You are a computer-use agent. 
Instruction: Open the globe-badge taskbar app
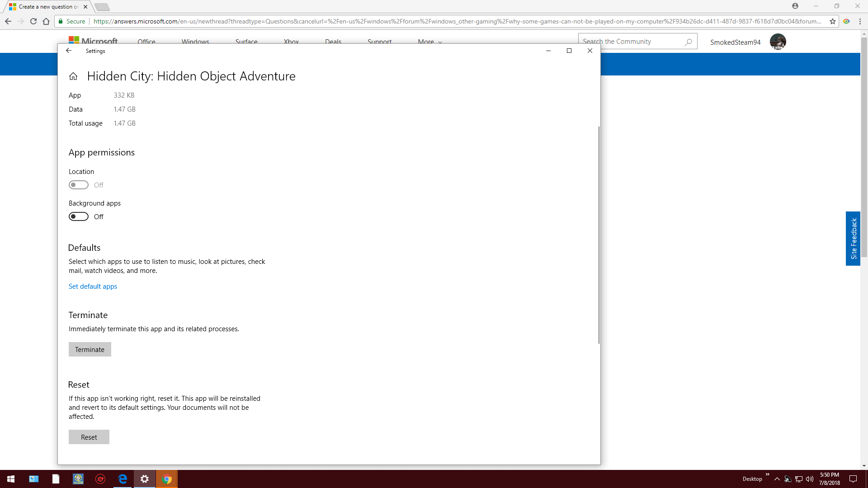(78, 479)
